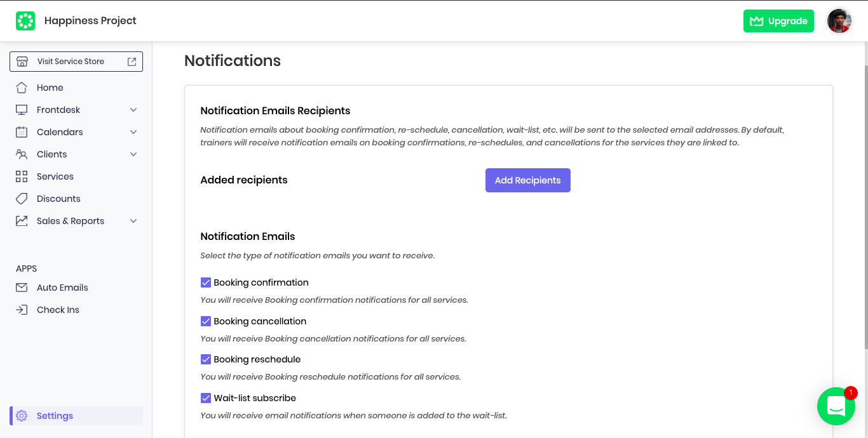The width and height of the screenshot is (868, 438).
Task: Click the Booking reschedule label
Action: pyautogui.click(x=257, y=359)
